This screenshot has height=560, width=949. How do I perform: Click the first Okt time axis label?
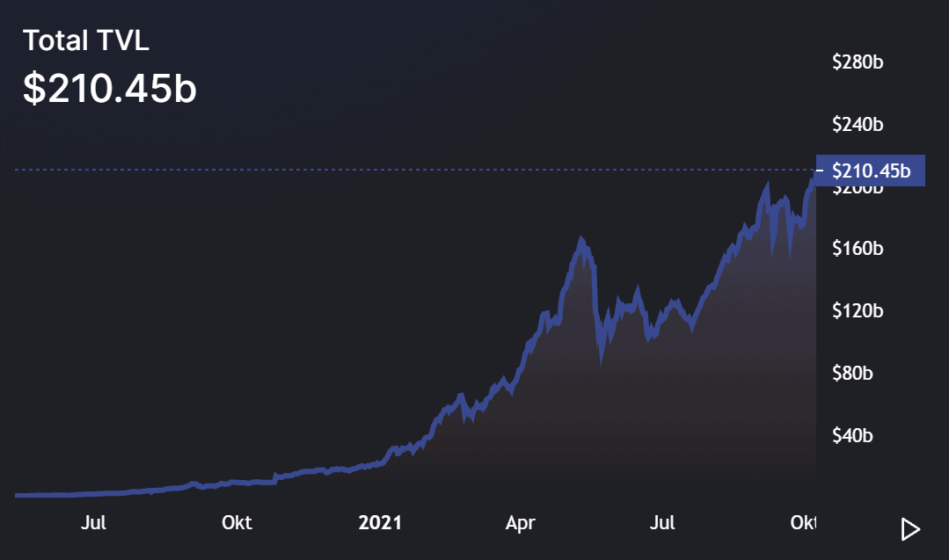pyautogui.click(x=237, y=522)
